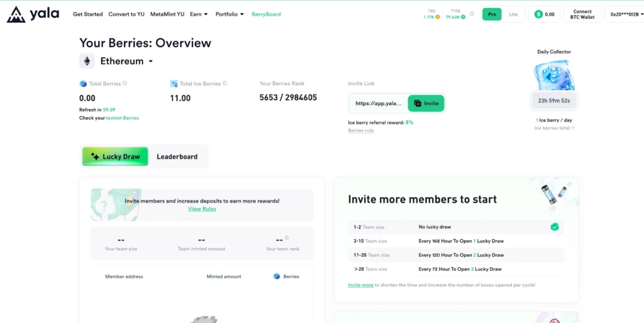This screenshot has height=323, width=644.
Task: Click the bitcoin balance 0.00 icon
Action: (538, 14)
